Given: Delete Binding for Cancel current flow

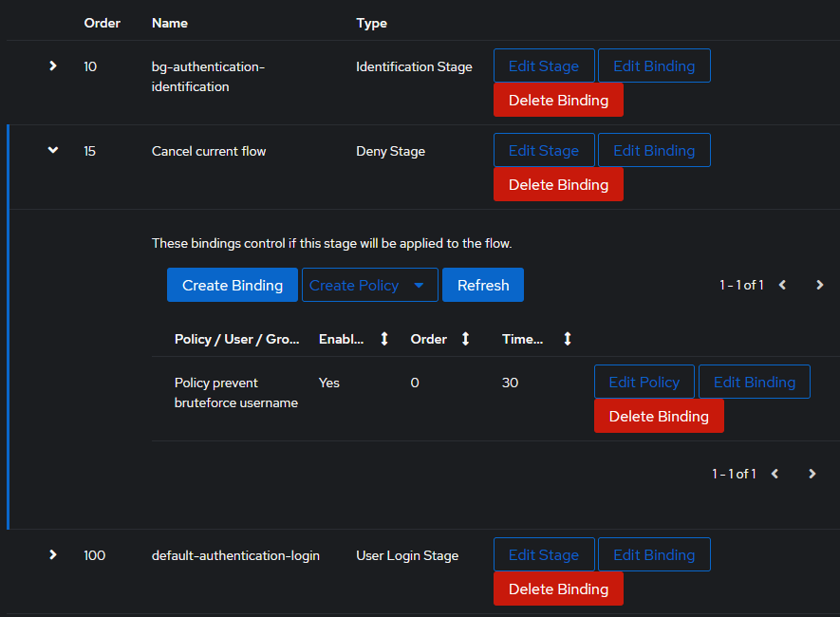Looking at the screenshot, I should pyautogui.click(x=558, y=185).
